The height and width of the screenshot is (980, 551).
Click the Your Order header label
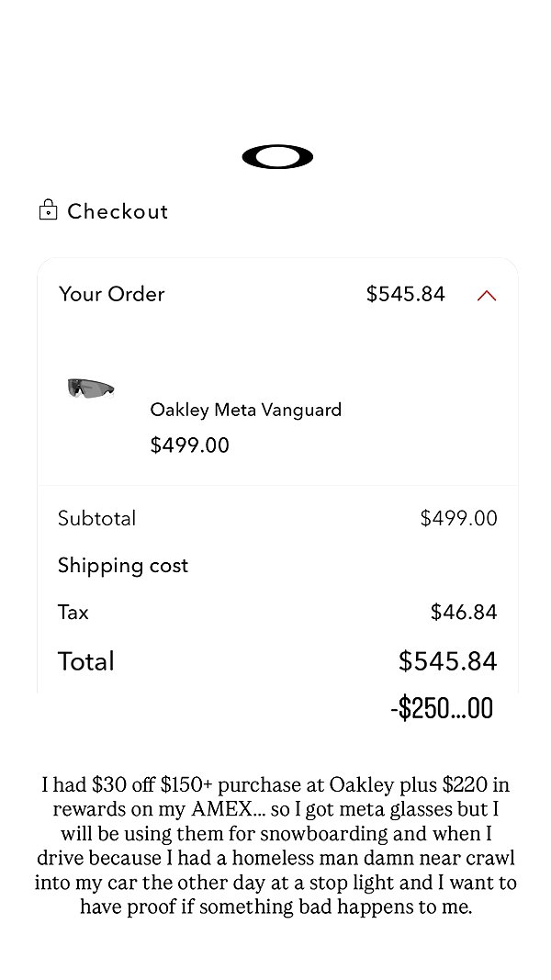[x=112, y=294]
